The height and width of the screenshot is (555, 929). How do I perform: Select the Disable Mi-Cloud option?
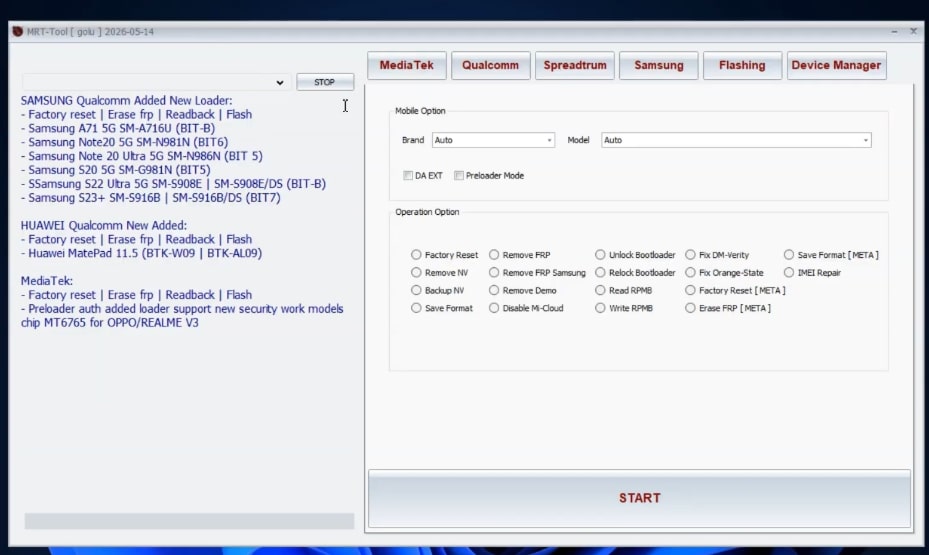pos(494,308)
